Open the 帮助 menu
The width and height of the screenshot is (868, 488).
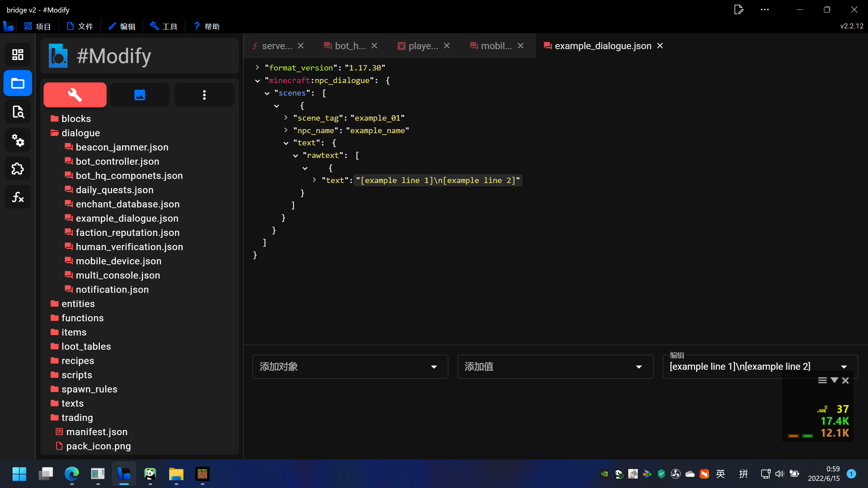tap(206, 26)
